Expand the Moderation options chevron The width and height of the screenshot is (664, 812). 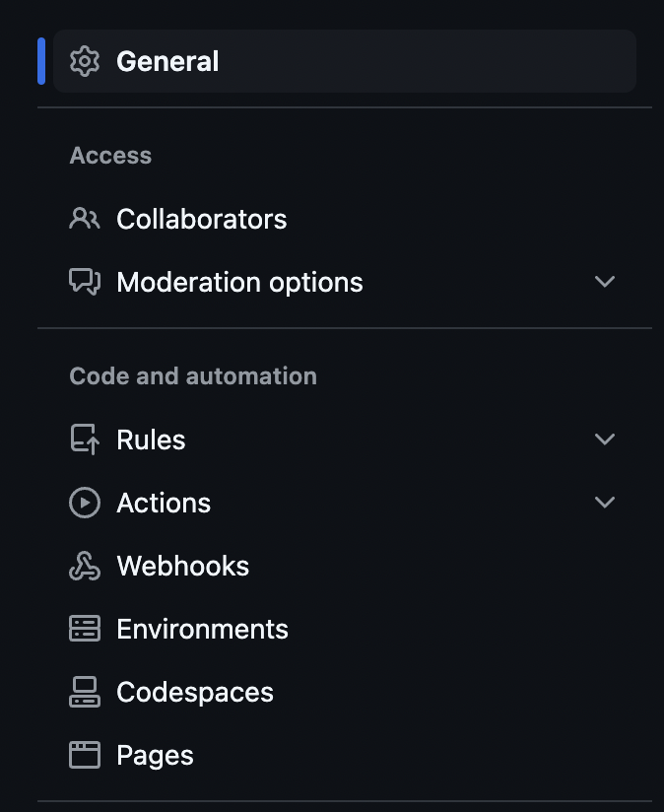(x=605, y=282)
